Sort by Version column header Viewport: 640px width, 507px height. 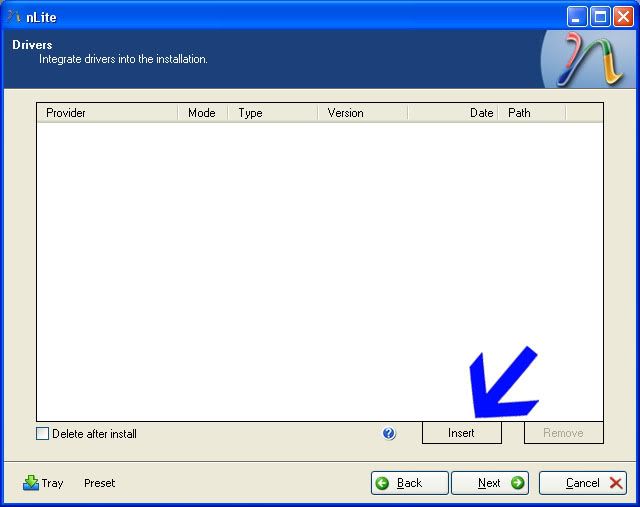362,113
